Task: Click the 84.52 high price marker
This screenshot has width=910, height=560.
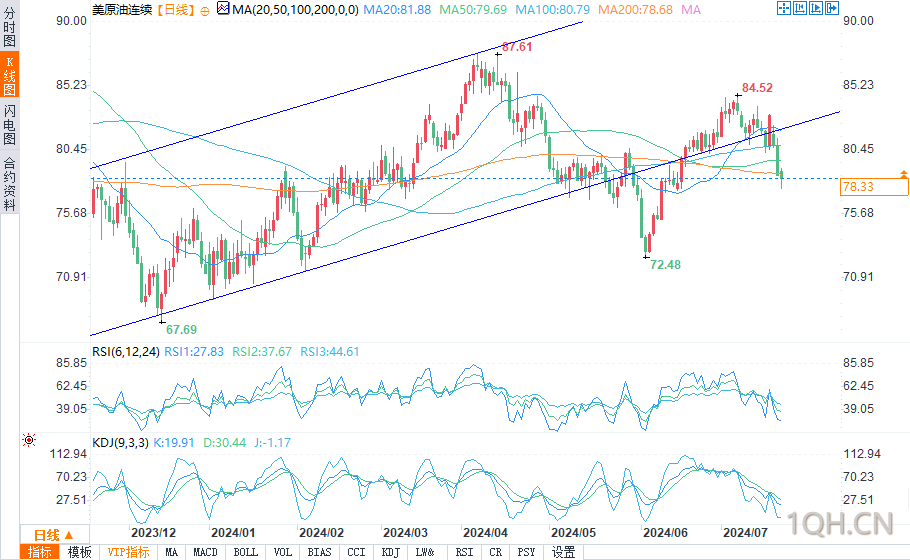Action: tap(757, 88)
